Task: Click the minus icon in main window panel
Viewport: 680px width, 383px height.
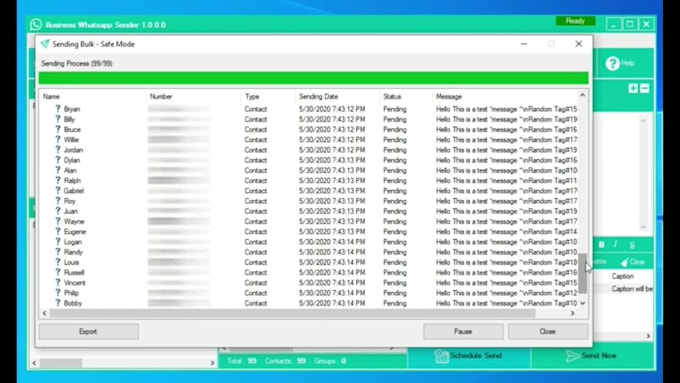Action: coord(644,88)
